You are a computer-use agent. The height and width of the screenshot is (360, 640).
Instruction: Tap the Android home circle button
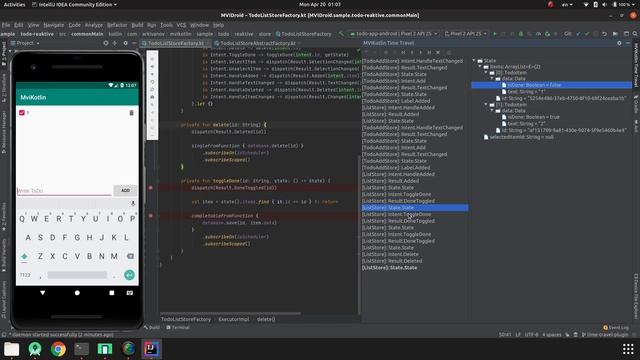coord(77,293)
